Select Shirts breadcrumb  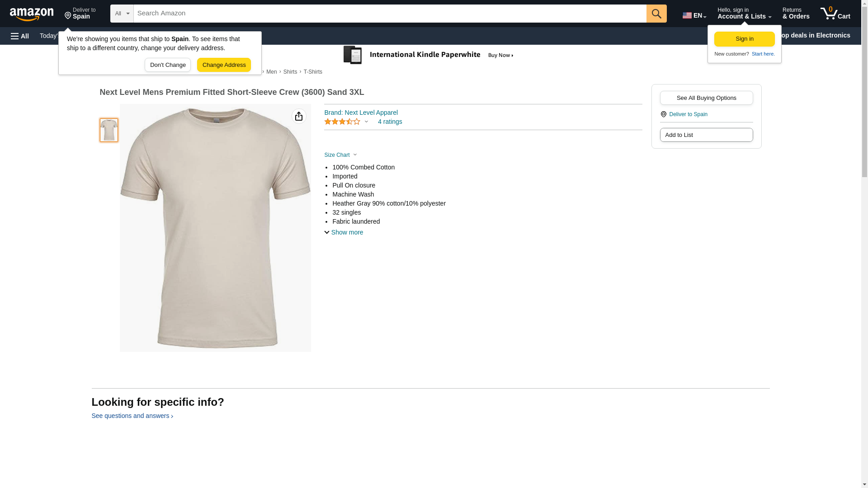point(290,72)
